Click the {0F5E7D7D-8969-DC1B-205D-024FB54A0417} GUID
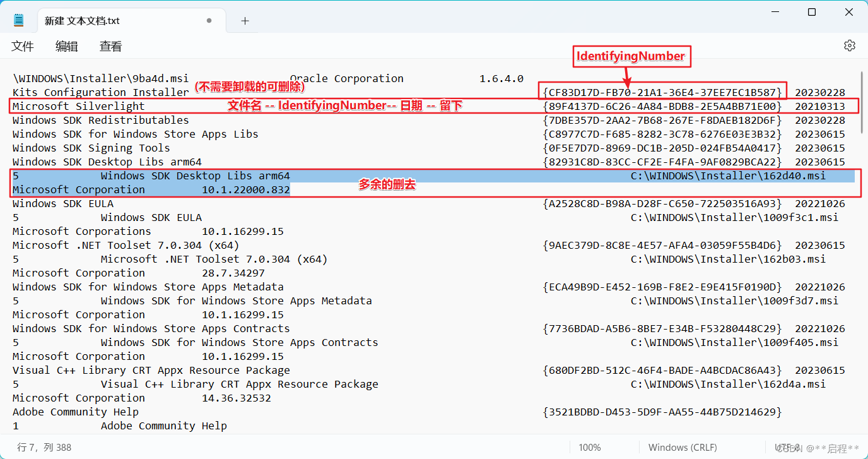This screenshot has width=868, height=459. click(662, 148)
